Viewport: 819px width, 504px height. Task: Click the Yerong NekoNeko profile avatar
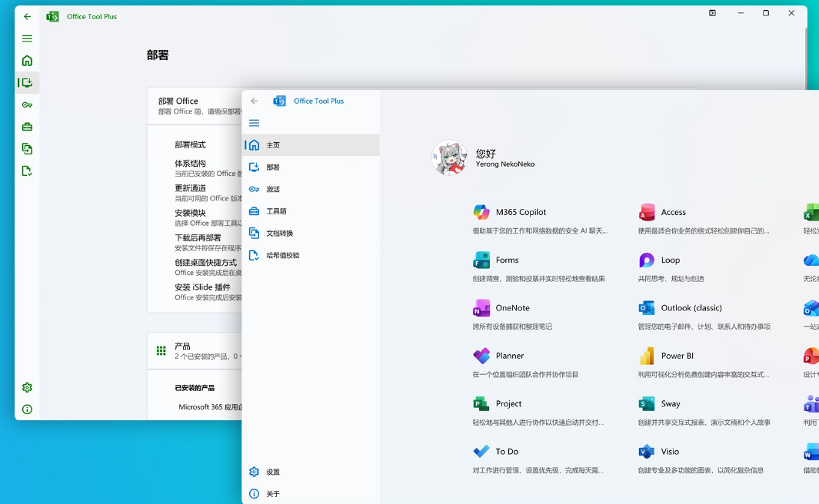coord(449,157)
